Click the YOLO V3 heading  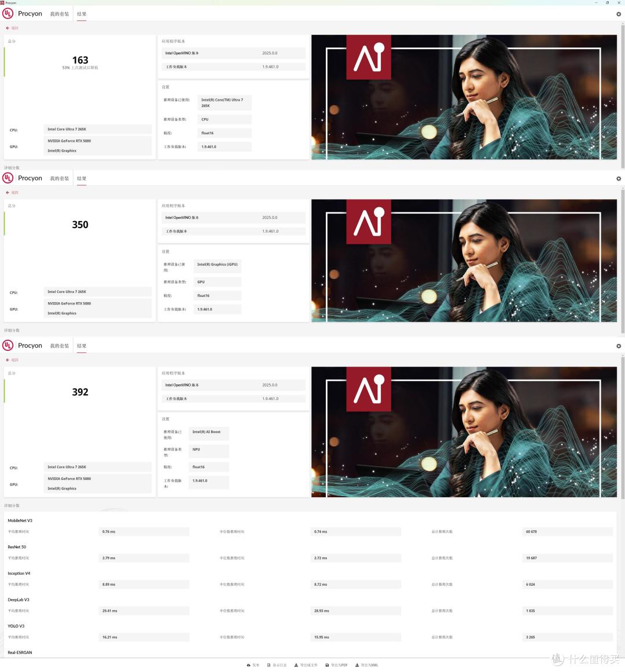tap(16, 626)
